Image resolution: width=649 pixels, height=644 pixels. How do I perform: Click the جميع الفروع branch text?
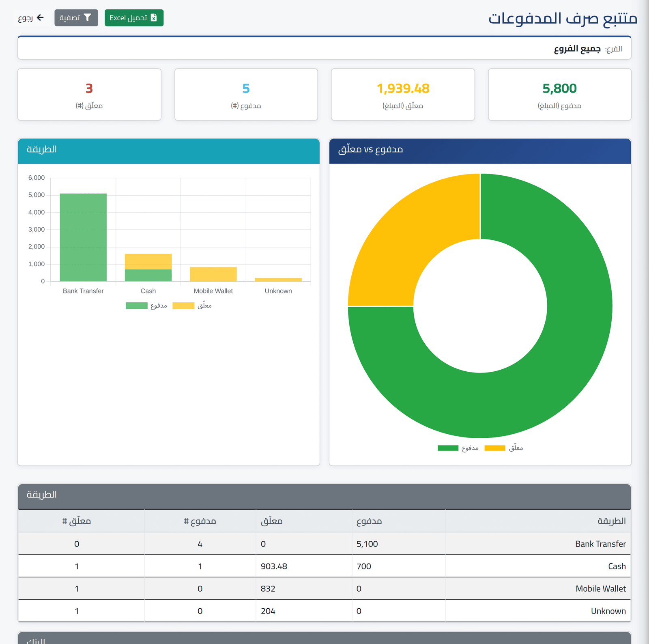(577, 49)
